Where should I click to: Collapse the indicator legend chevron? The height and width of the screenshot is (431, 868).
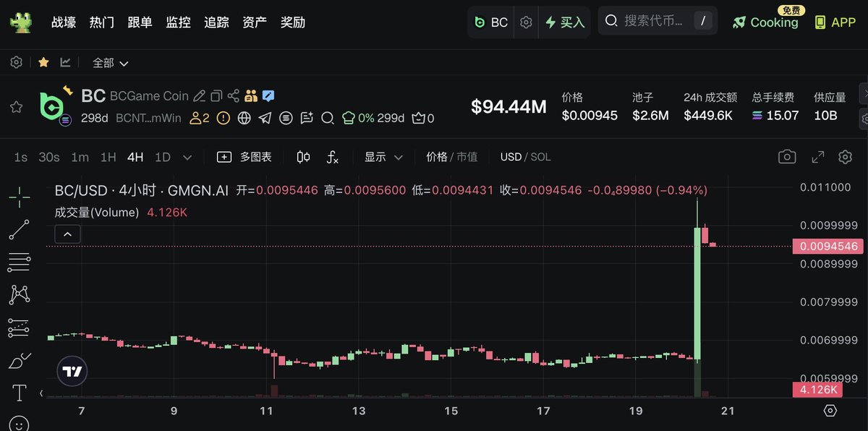68,234
